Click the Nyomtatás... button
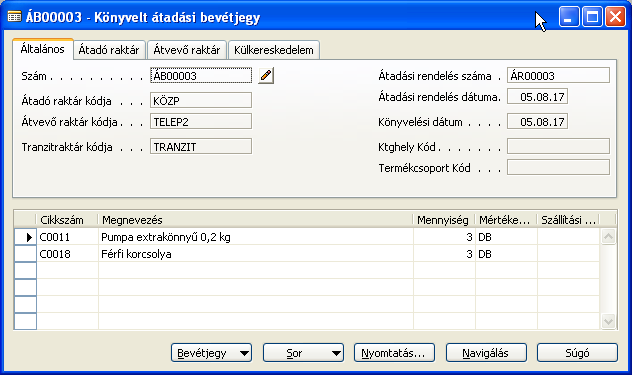 [394, 353]
